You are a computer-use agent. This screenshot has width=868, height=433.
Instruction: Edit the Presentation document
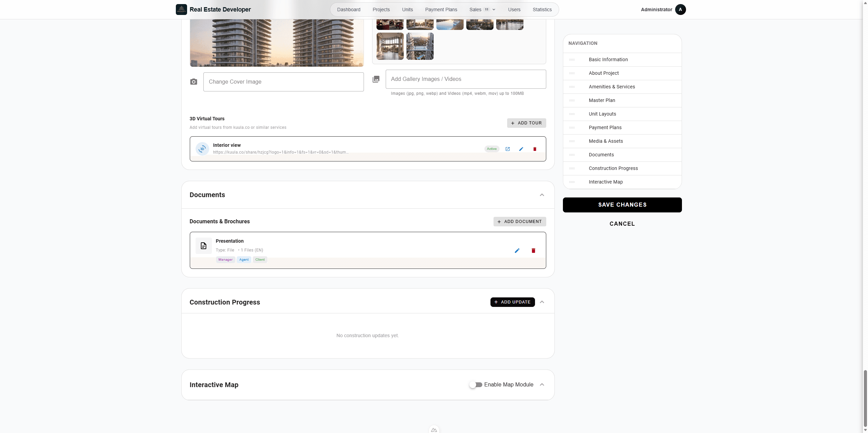click(x=517, y=250)
